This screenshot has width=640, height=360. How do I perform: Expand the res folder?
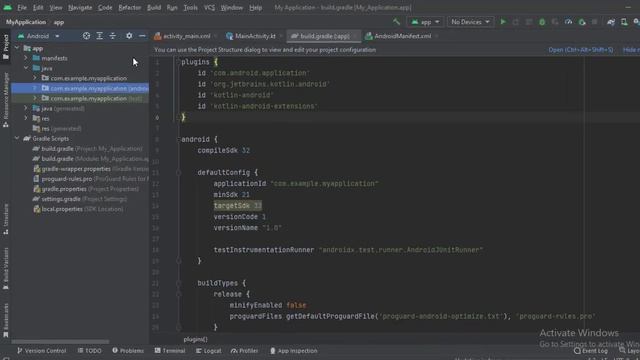pos(26,118)
